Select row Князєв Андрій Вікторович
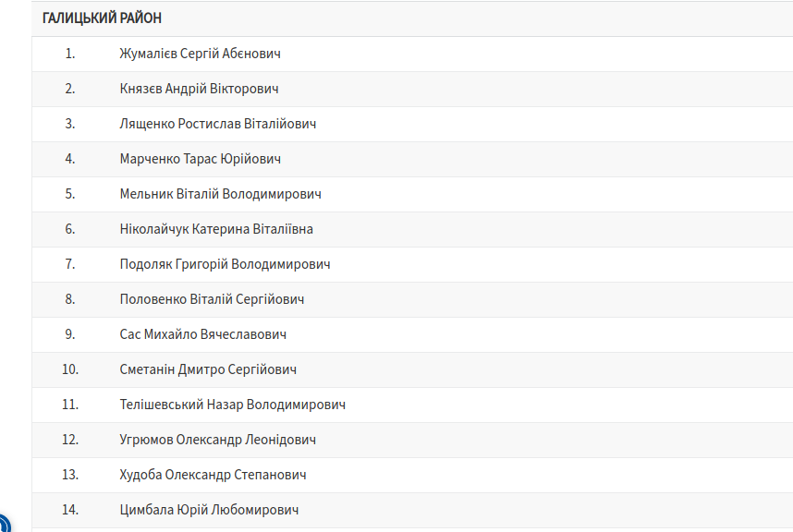Screen dimensions: 793x532 412,89
